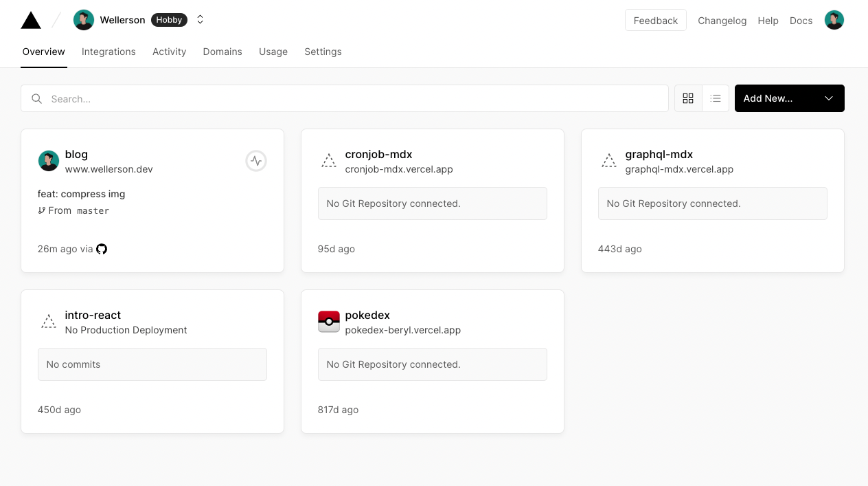This screenshot has height=486, width=868.
Task: Click the Hobby plan badge
Action: tap(169, 20)
